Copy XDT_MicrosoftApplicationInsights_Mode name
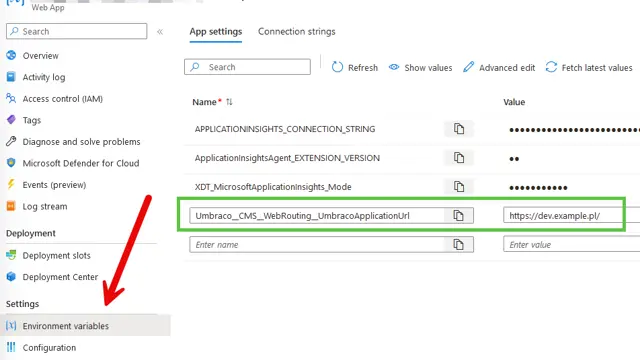Viewport: 640px width, 360px height. [x=459, y=187]
